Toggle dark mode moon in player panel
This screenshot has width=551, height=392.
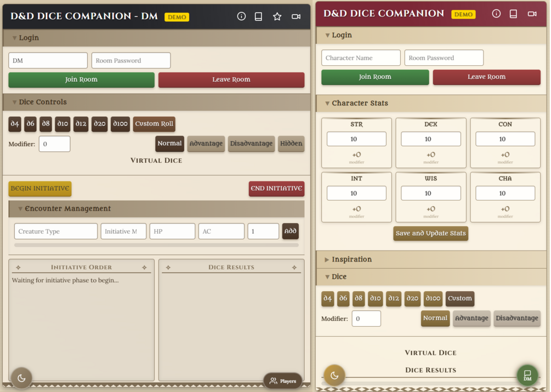tap(334, 375)
